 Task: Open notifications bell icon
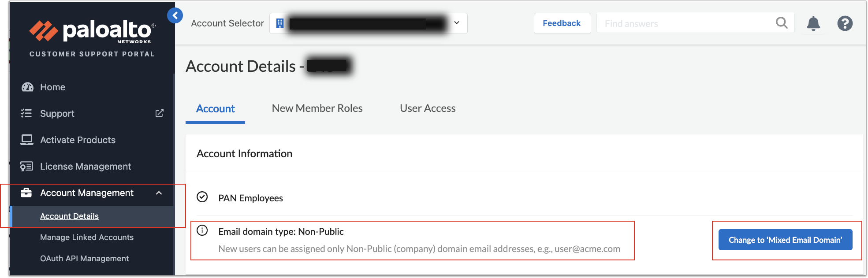[x=813, y=23]
